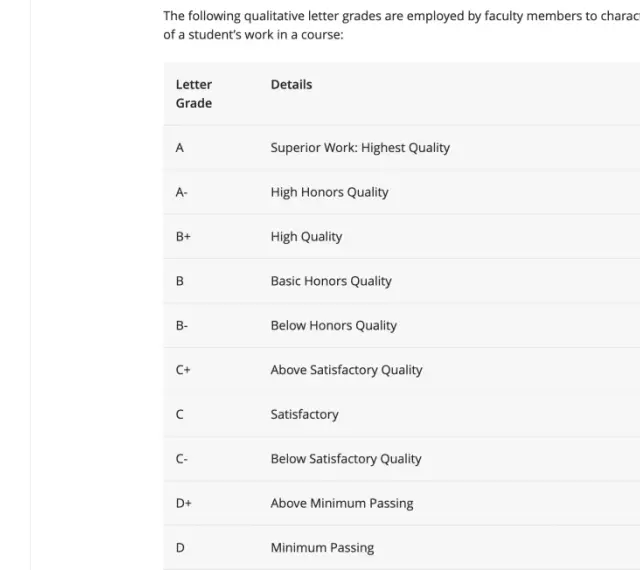This screenshot has width=640, height=570.
Task: Select the D+ grade cell
Action: point(184,503)
